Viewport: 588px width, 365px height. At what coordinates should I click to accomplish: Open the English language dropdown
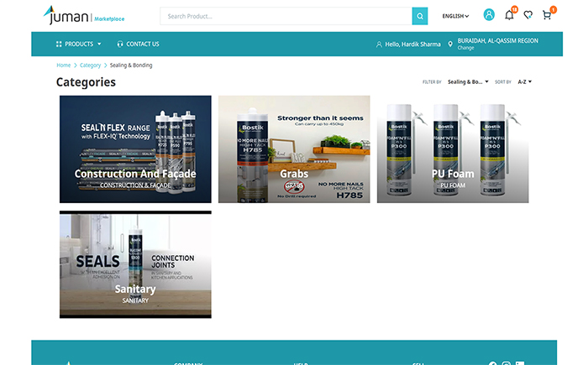455,16
